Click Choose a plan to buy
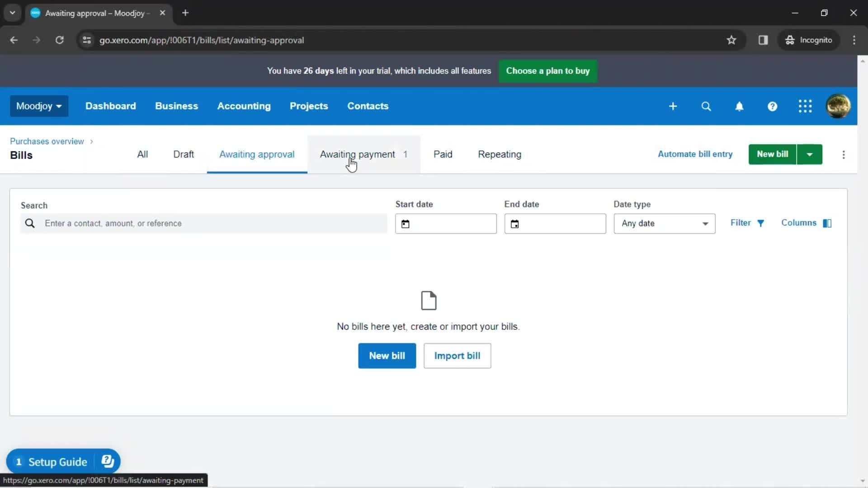 [548, 71]
